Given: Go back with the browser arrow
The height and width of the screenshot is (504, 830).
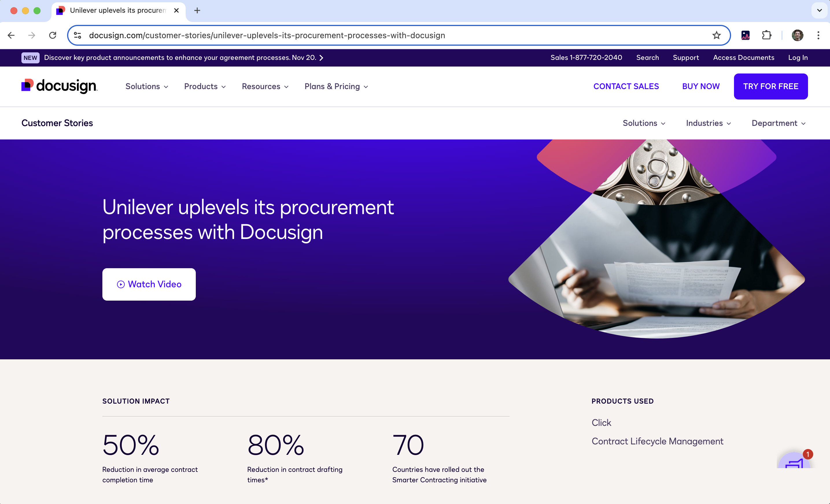Looking at the screenshot, I should [11, 35].
